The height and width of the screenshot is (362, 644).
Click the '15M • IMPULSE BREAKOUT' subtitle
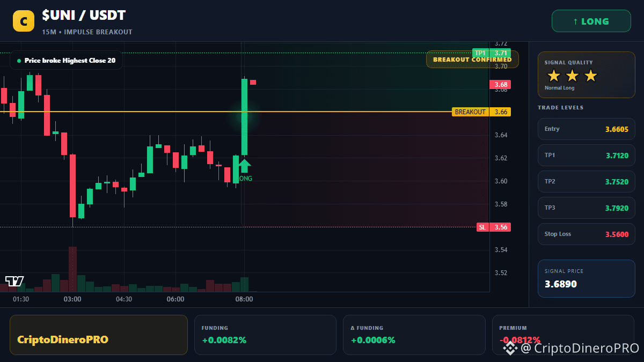87,32
